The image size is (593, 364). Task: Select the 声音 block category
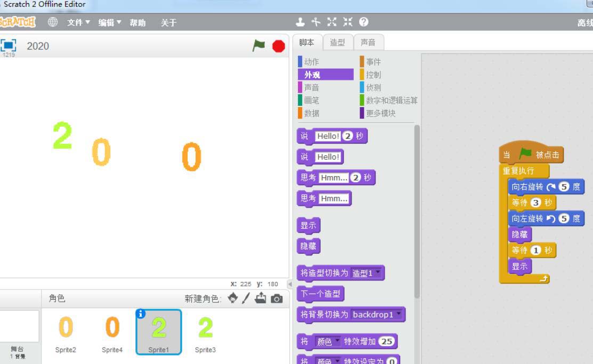coord(325,87)
